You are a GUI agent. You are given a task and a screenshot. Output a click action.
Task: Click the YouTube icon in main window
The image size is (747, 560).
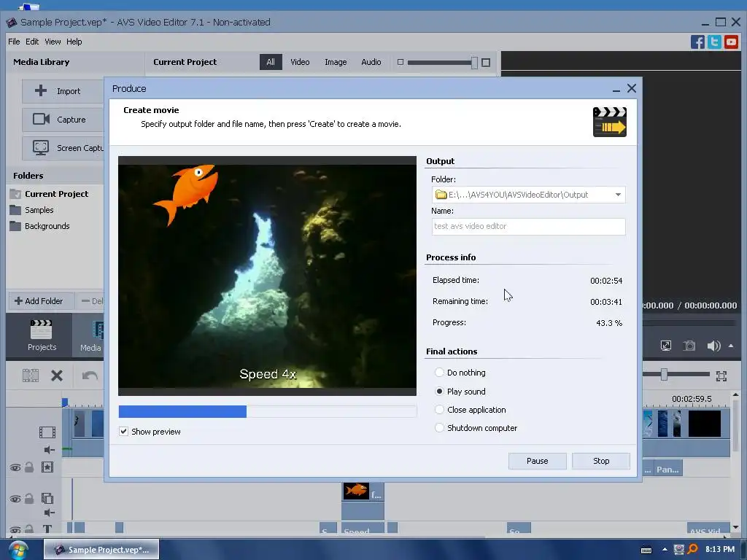[731, 42]
